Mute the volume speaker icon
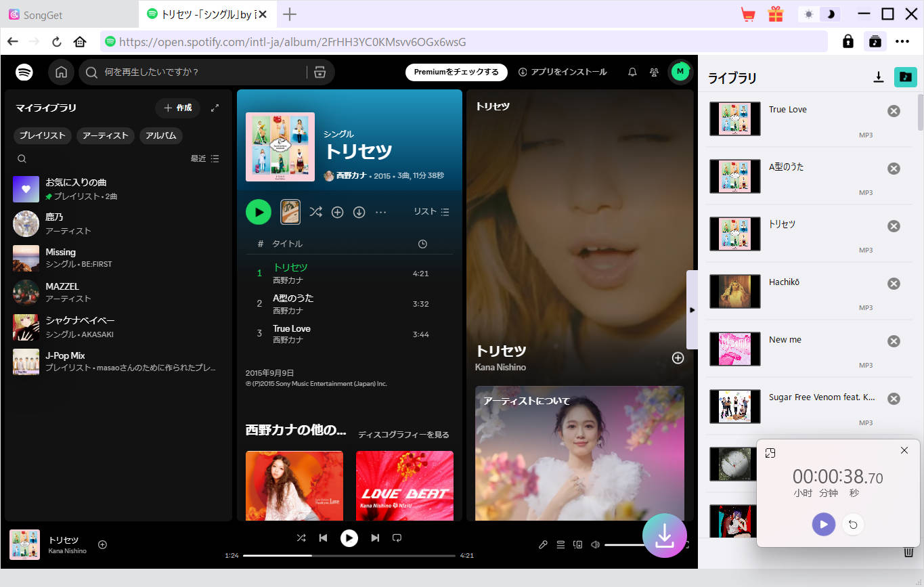 tap(595, 544)
